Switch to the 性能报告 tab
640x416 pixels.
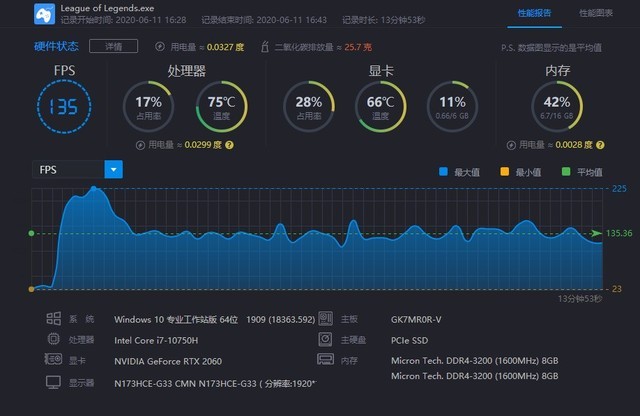tap(534, 13)
